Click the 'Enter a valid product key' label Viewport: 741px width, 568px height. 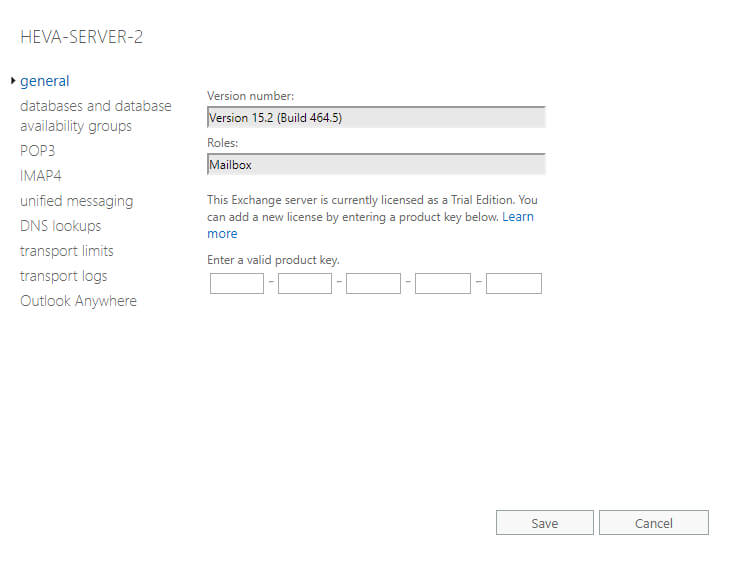(273, 260)
